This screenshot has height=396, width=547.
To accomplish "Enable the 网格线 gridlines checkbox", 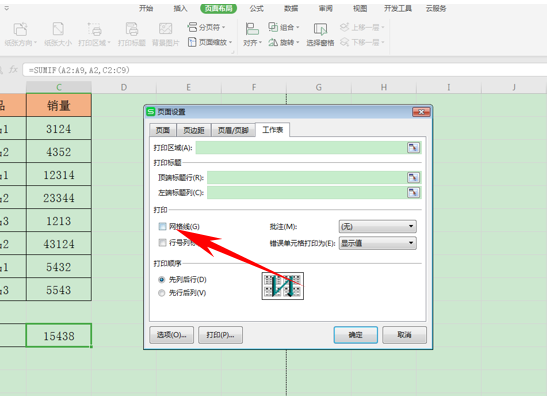I will coord(162,226).
